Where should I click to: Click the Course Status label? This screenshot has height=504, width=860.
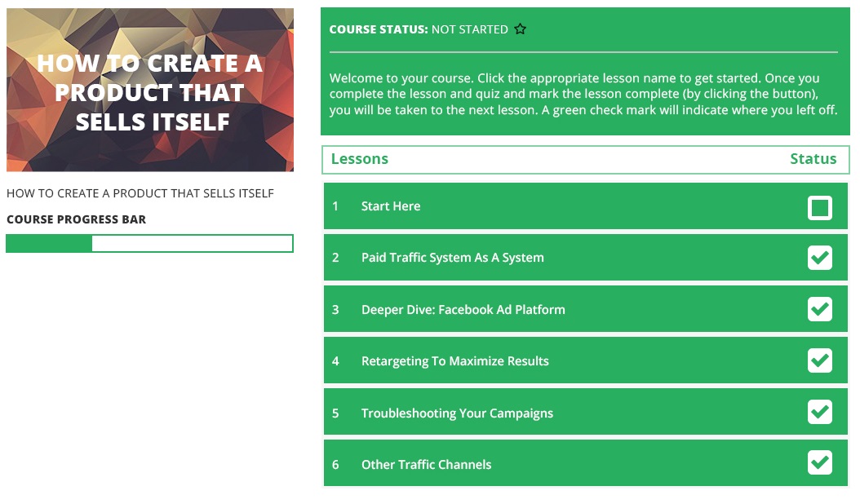pos(378,29)
